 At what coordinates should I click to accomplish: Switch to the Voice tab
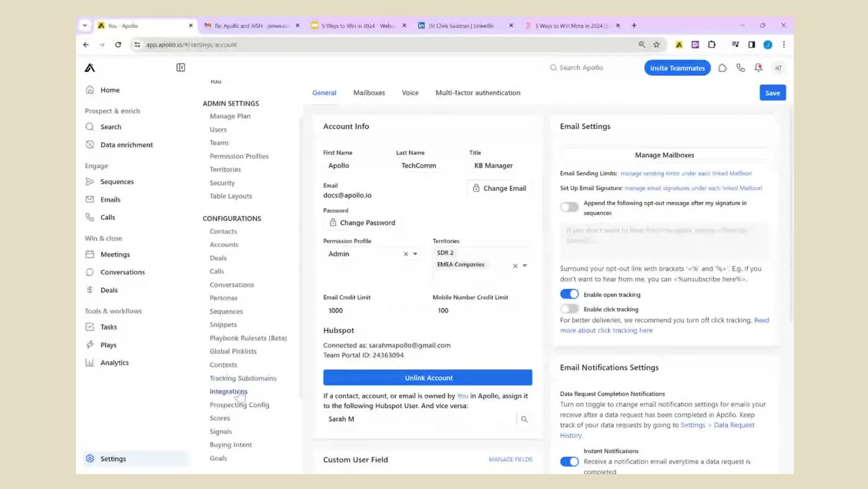click(410, 92)
